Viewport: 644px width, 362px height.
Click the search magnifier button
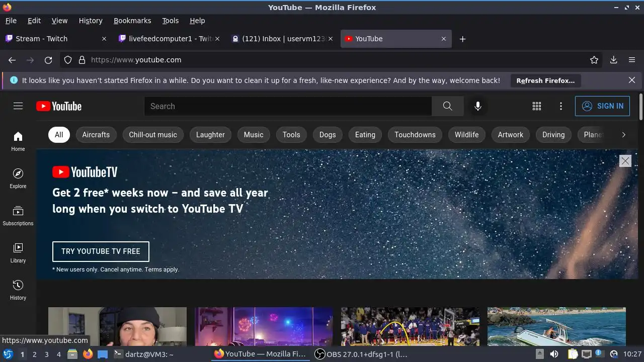448,106
